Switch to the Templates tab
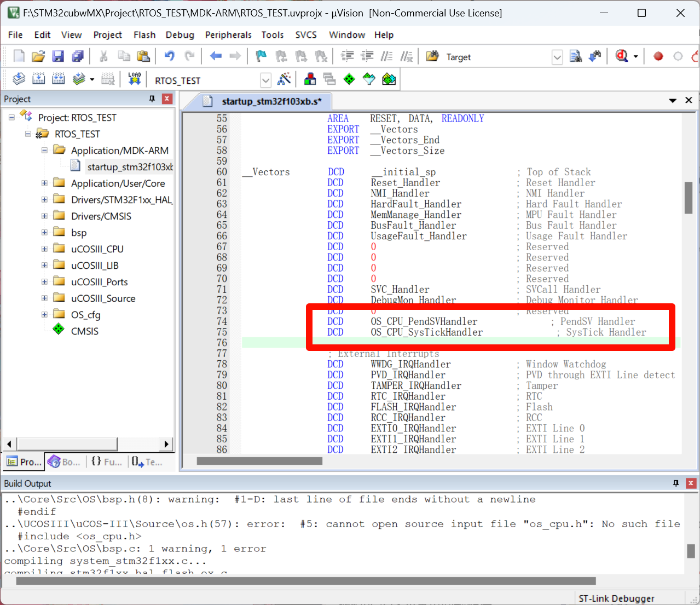 pos(147,462)
